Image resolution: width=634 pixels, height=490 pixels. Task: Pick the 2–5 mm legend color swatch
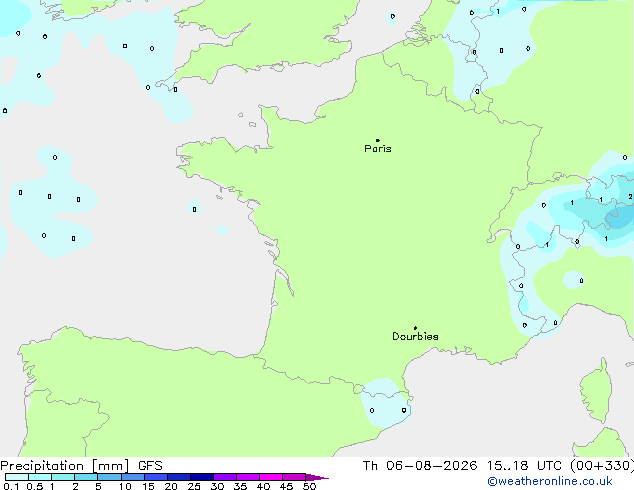point(86,477)
